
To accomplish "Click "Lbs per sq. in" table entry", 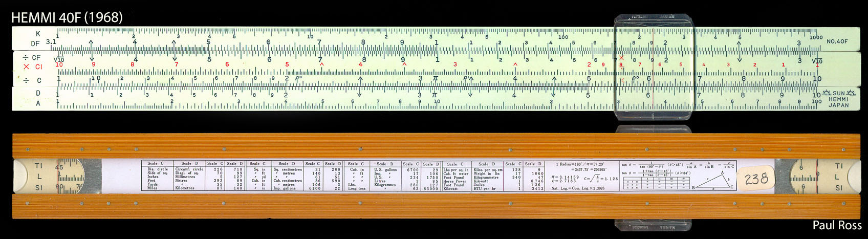I will point(455,170).
